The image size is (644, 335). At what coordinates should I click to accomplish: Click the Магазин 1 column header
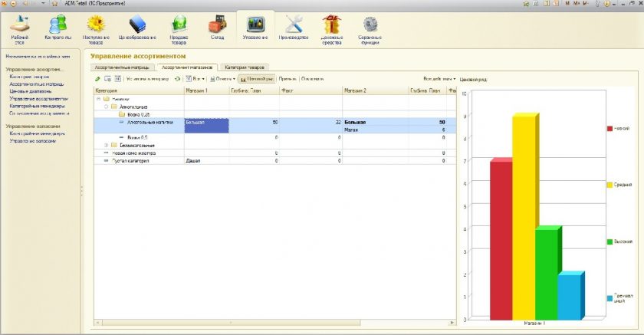pyautogui.click(x=206, y=90)
